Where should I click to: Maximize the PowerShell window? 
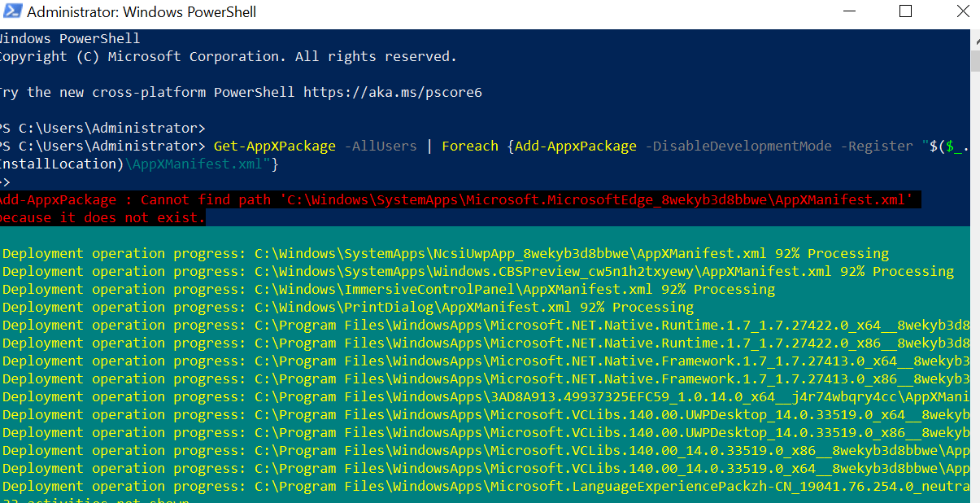coord(905,12)
